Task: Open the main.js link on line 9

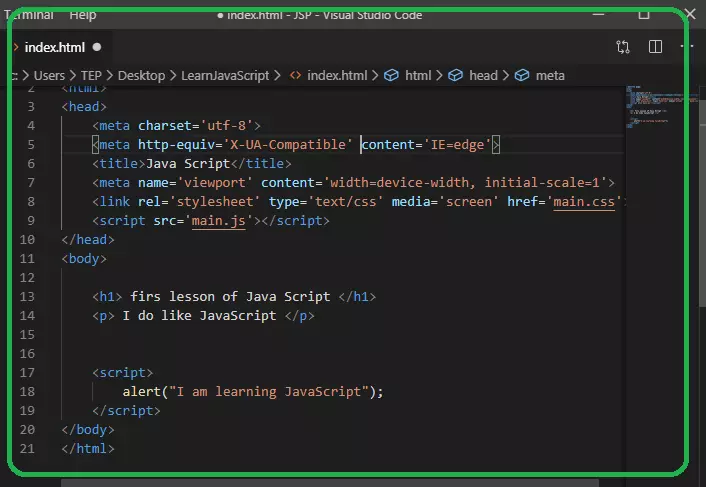Action: click(x=218, y=221)
